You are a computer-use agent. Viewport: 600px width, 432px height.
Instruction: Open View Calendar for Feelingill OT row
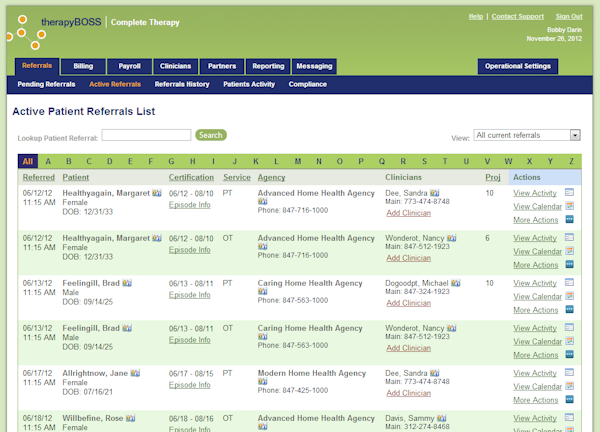[x=538, y=342]
